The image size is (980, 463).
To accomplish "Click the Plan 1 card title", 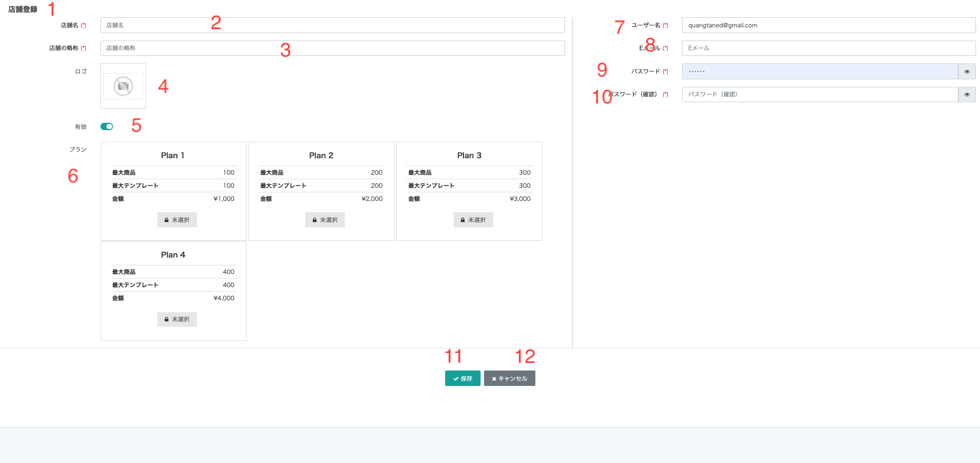I will [173, 155].
